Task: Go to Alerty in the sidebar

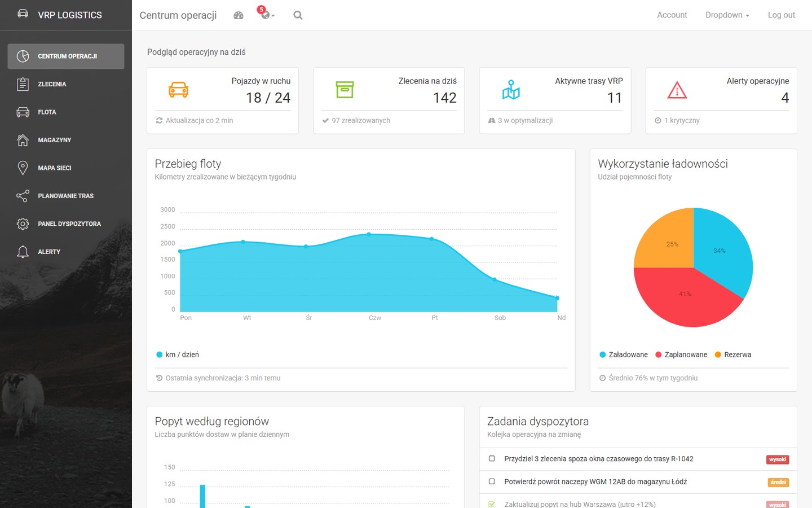Action: pos(66,252)
